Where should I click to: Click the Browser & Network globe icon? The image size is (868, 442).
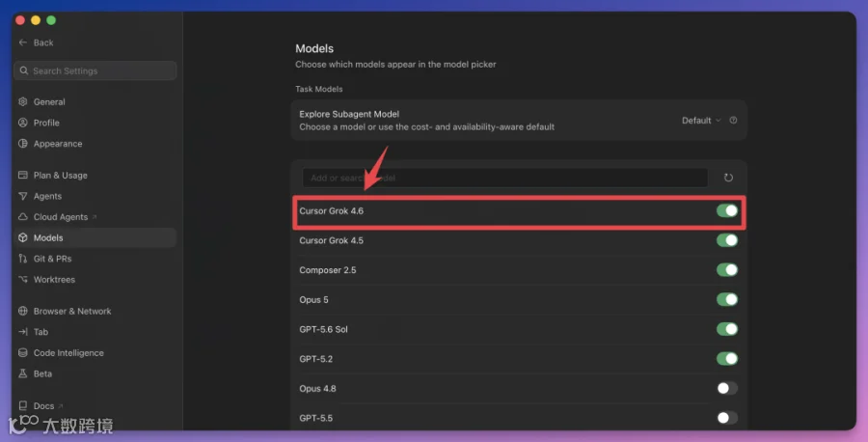tap(23, 311)
